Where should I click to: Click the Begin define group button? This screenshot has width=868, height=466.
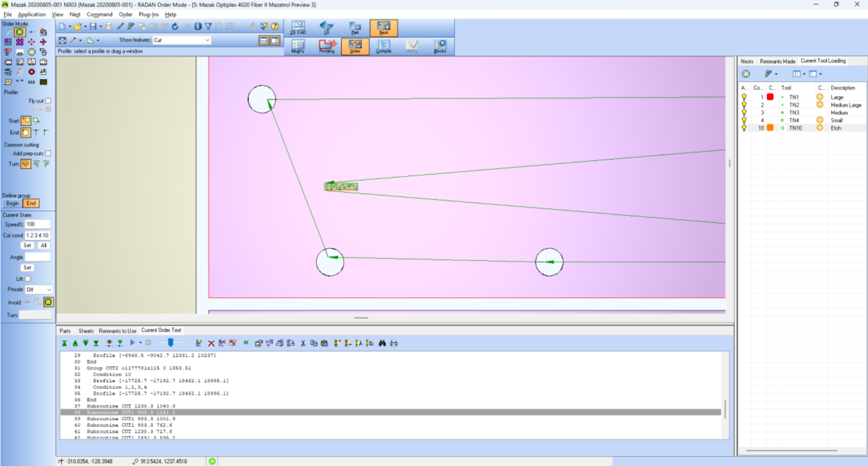[13, 203]
